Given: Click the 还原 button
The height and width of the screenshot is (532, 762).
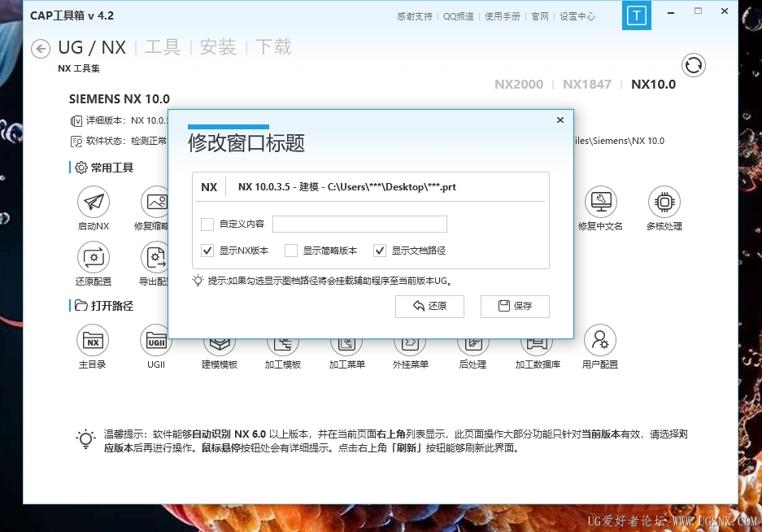Looking at the screenshot, I should point(429,307).
